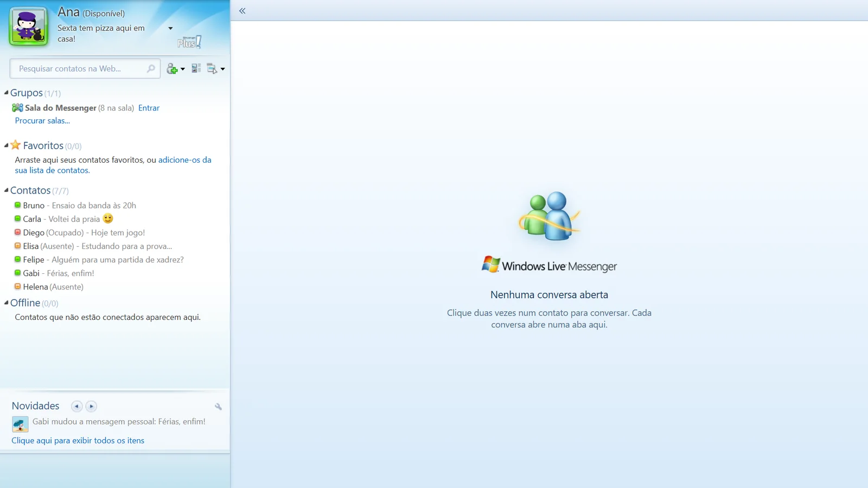
Task: Show previous Novidades item
Action: 76,406
